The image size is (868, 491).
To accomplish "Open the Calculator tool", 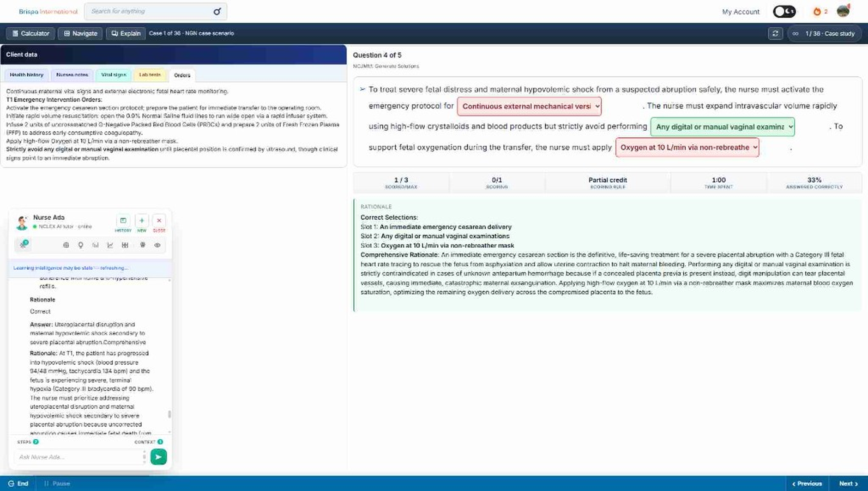I will (x=31, y=33).
